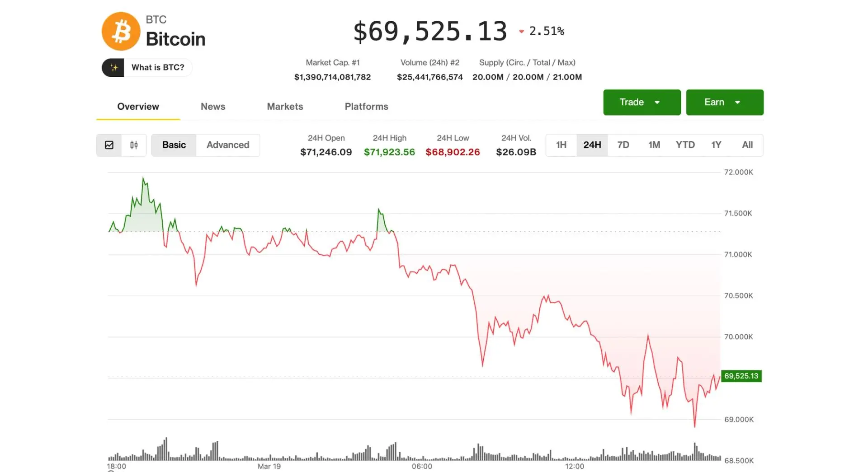Switch chart mode to Advanced
This screenshot has height=472, width=868.
point(228,145)
